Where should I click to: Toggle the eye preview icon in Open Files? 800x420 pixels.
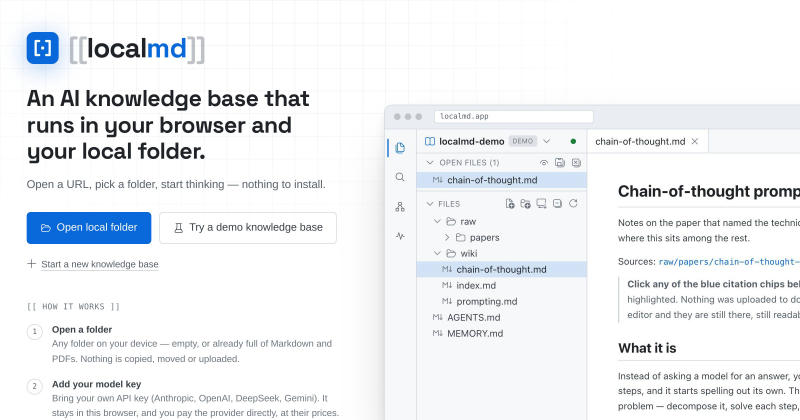point(544,163)
